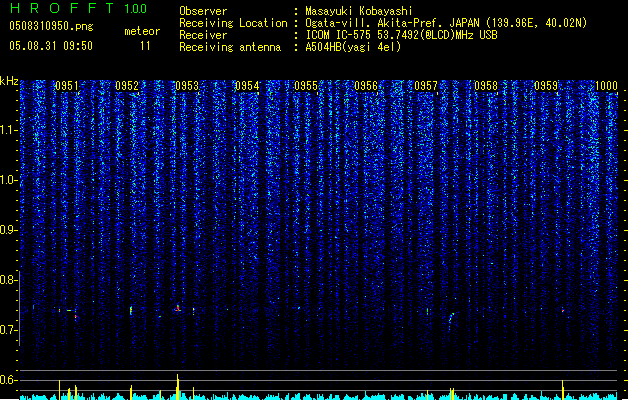Click the 0.9 kHz axis label
This screenshot has width=629, height=400.
9,230
